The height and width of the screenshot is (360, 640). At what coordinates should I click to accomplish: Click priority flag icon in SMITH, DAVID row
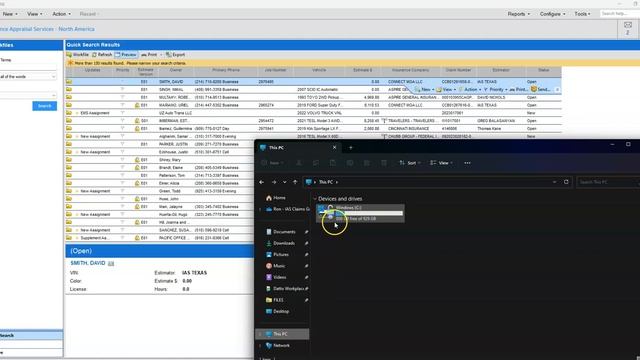point(122,82)
